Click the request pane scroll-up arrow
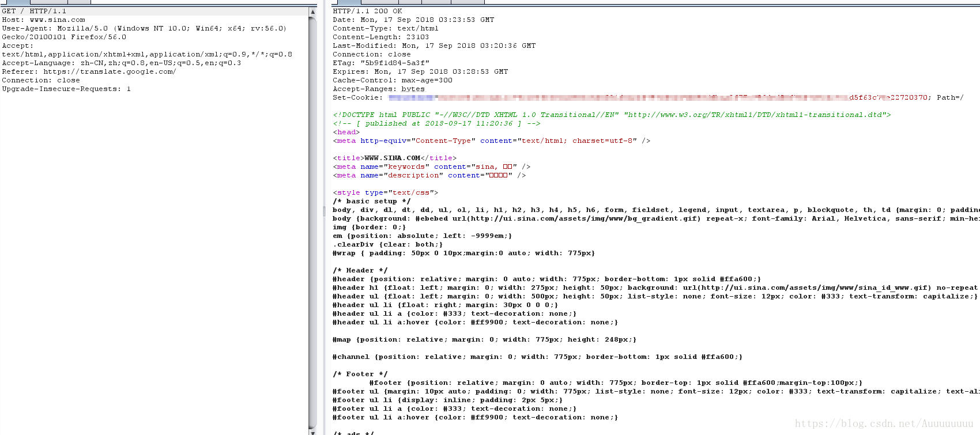The image size is (980, 435). (312, 12)
